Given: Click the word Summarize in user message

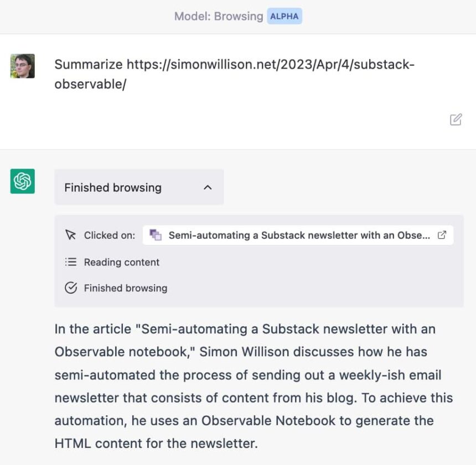Looking at the screenshot, I should (89, 64).
